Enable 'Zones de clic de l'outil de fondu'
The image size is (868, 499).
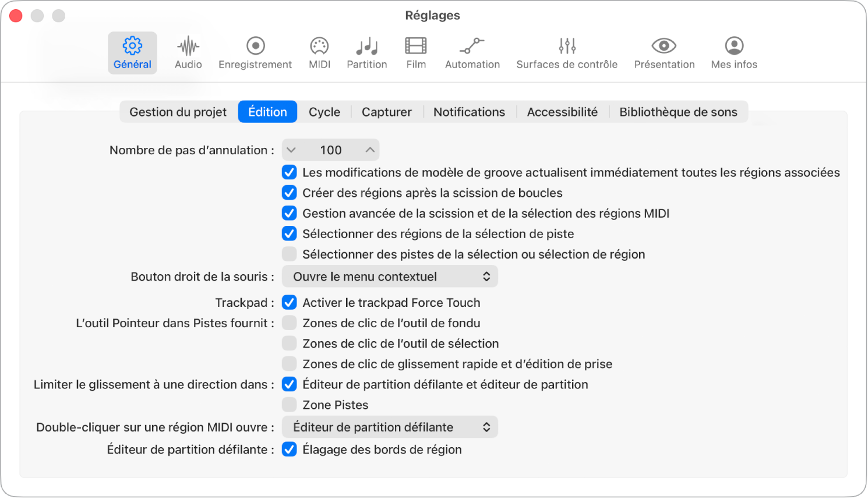[x=290, y=323]
